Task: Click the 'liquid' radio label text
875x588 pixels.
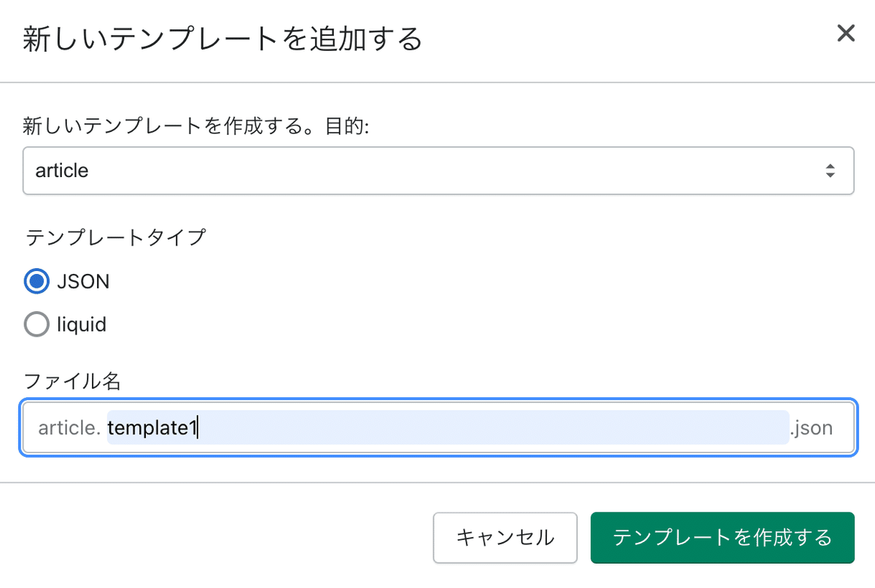Action: (82, 324)
